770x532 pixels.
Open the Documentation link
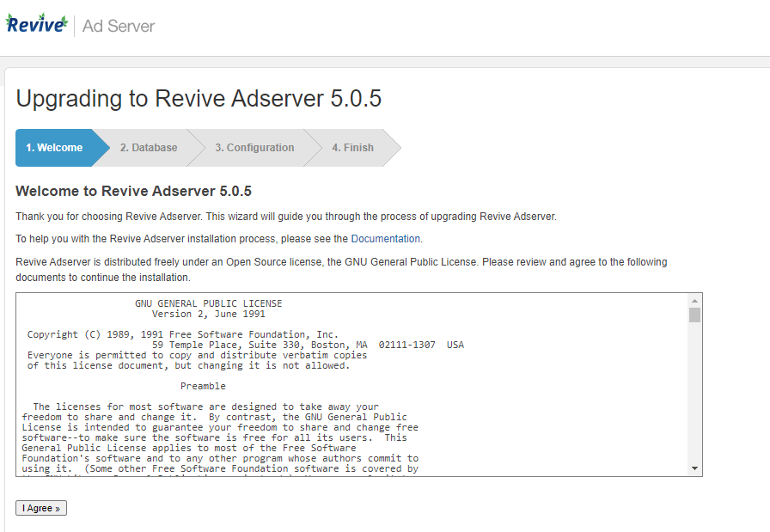pyautogui.click(x=386, y=239)
